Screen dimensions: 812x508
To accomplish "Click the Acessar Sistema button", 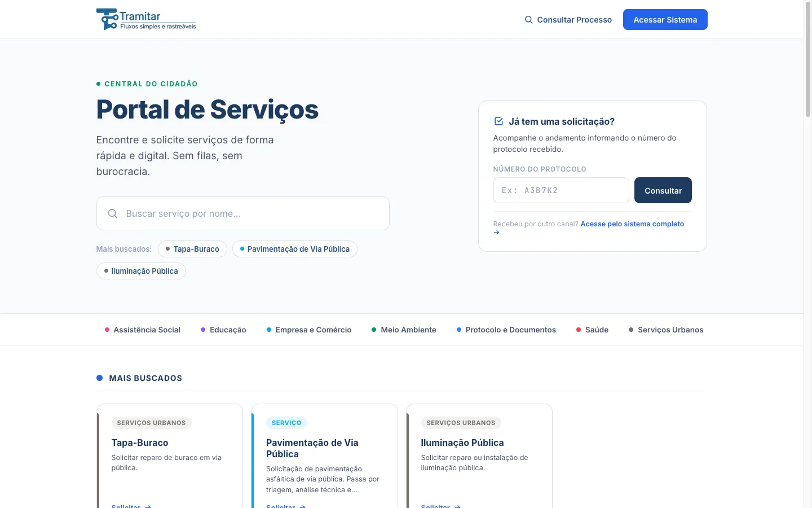I will click(665, 20).
